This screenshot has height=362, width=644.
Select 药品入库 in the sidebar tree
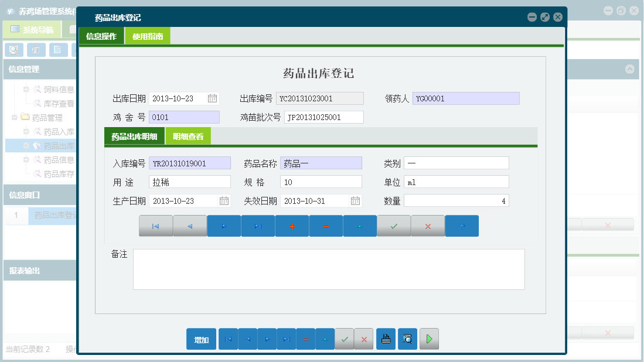point(59,131)
